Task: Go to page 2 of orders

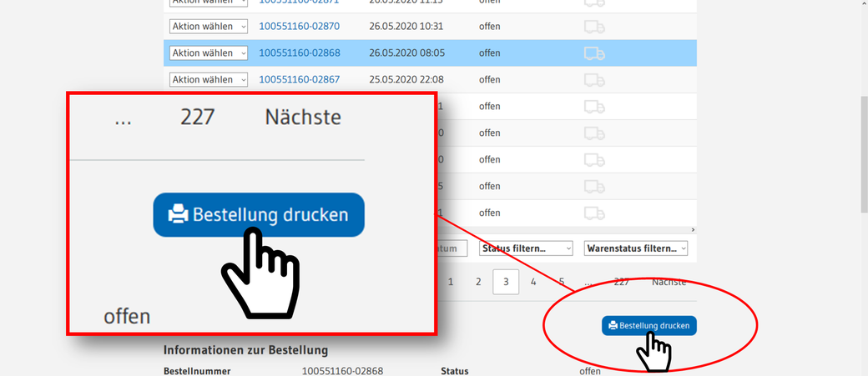Action: [478, 282]
